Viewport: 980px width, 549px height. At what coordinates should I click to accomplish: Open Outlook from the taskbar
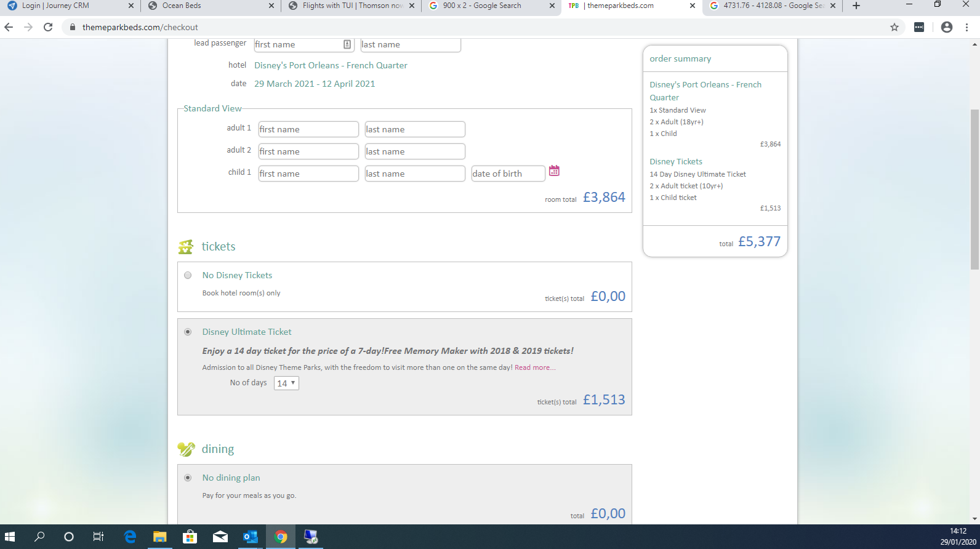coord(251,537)
